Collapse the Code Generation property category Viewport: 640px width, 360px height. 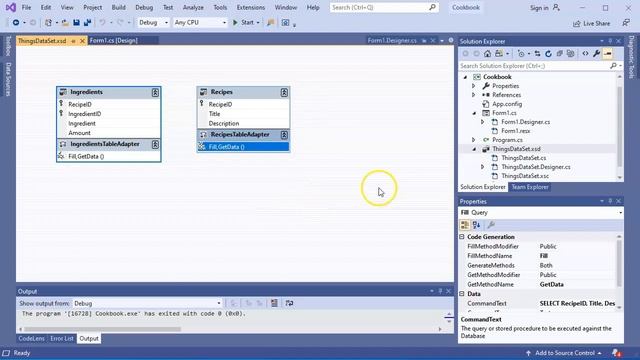[x=462, y=237]
